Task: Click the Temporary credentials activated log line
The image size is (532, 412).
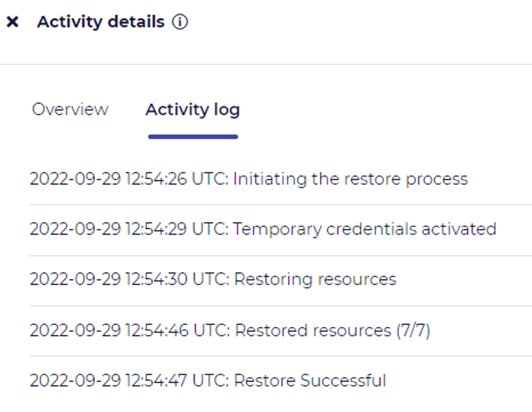Action: pyautogui.click(x=263, y=229)
